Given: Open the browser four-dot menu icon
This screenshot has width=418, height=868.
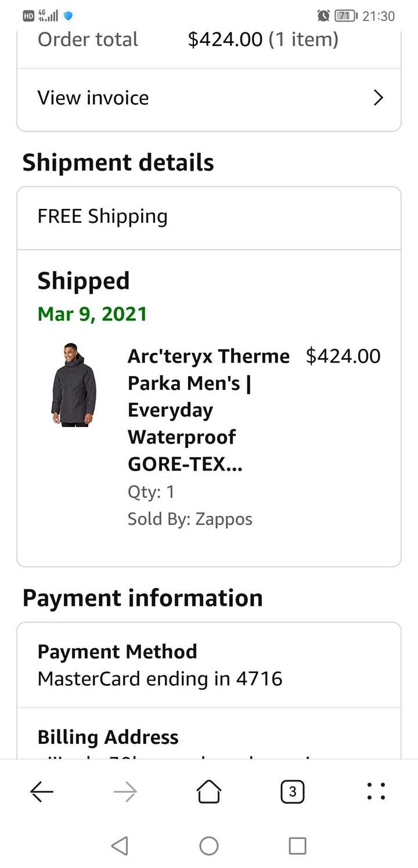Looking at the screenshot, I should (376, 791).
